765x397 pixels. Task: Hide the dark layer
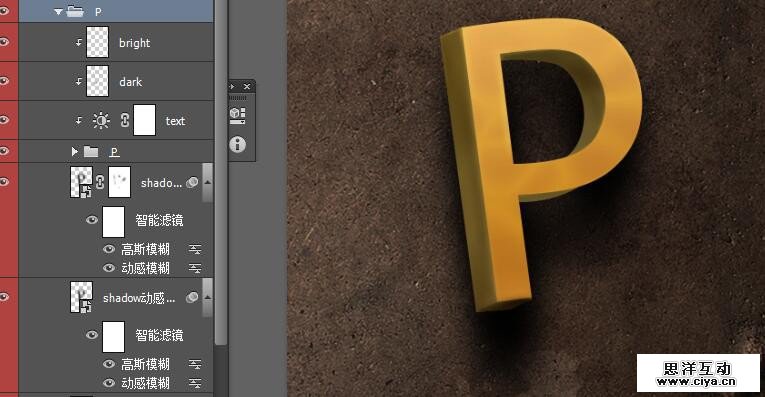[4, 81]
